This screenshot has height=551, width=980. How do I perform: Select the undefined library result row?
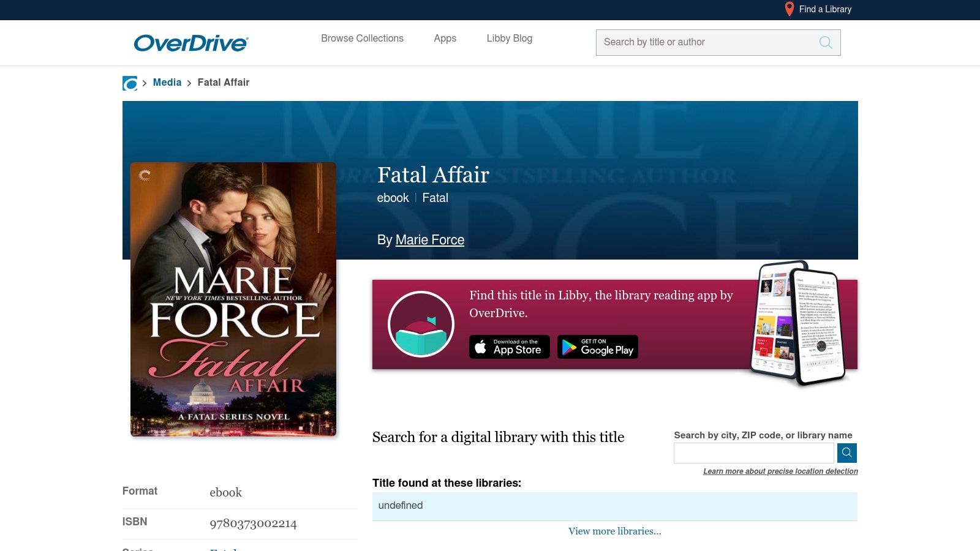point(614,506)
